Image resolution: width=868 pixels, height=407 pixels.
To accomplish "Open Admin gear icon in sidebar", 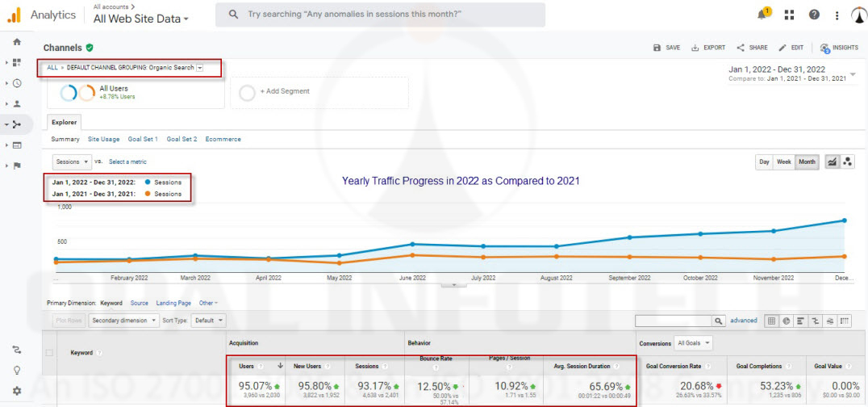I will [x=17, y=391].
